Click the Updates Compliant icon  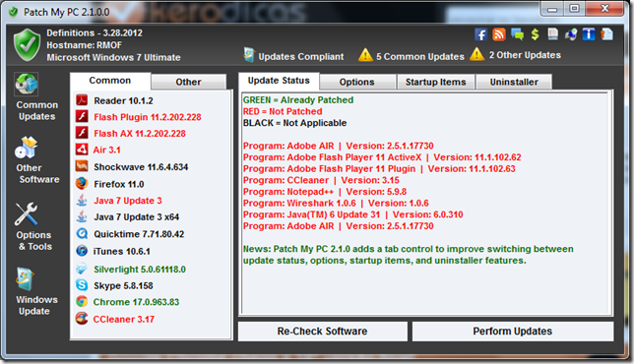[249, 55]
